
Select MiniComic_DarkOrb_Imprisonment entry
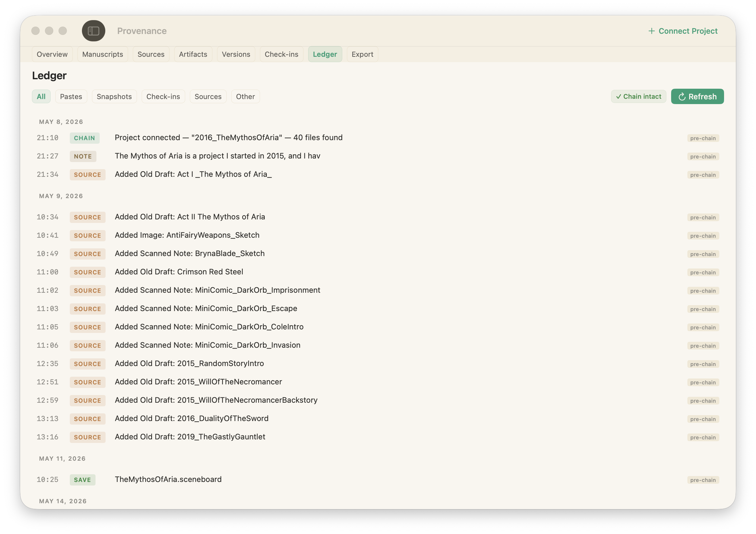point(378,290)
